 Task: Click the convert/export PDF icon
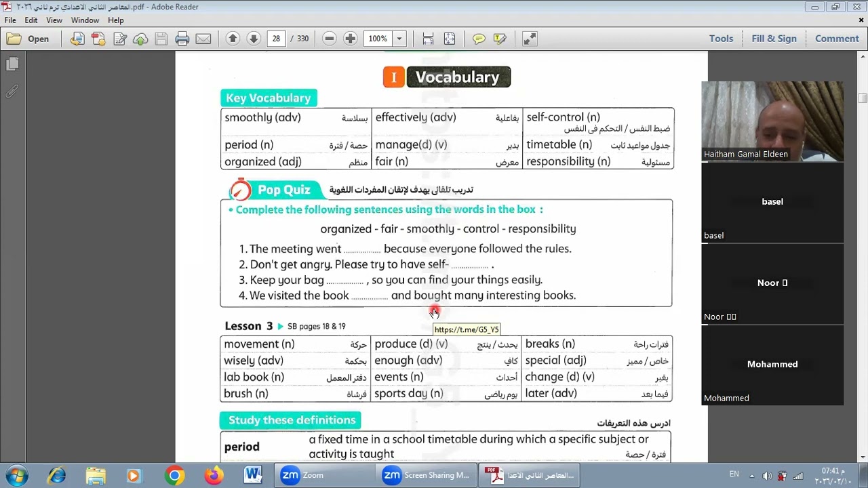[x=77, y=39]
